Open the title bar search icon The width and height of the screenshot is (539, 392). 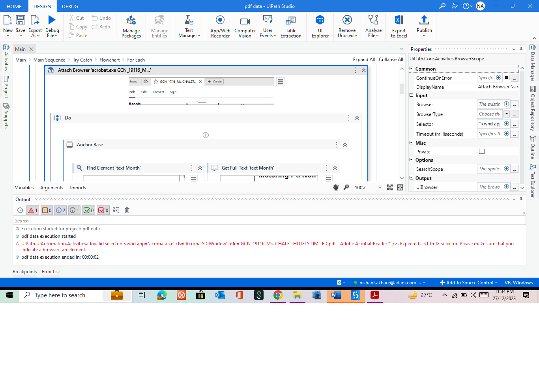click(442, 6)
